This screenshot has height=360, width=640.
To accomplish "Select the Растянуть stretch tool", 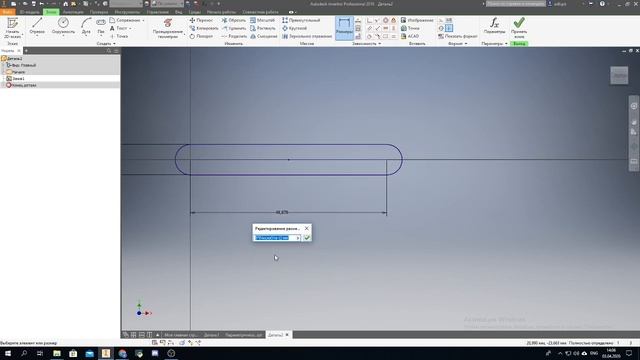I will click(x=263, y=28).
